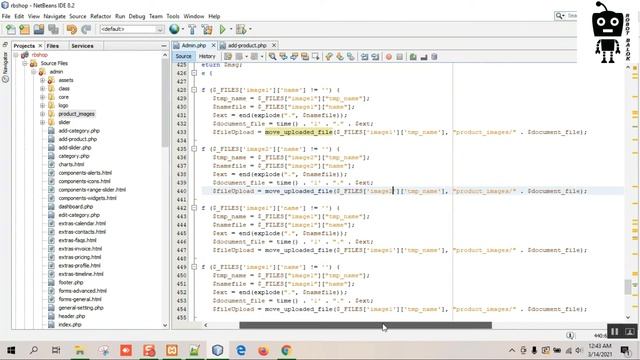Run the project with green play icon
The width and height of the screenshot is (640, 360).
pyautogui.click(x=222, y=29)
